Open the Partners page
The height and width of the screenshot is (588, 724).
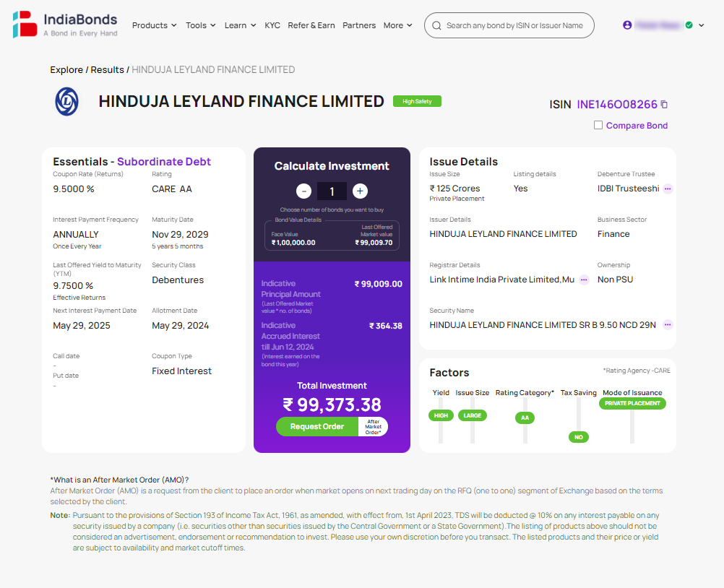click(x=359, y=25)
